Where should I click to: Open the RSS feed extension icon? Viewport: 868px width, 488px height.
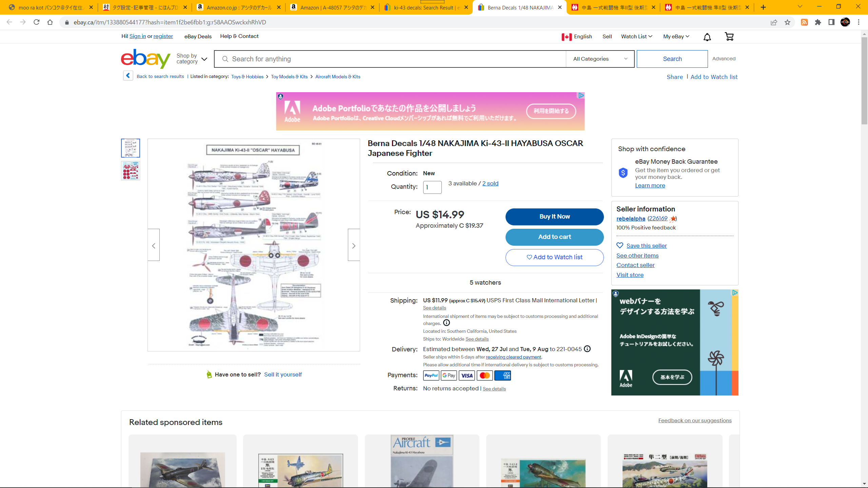click(x=804, y=22)
